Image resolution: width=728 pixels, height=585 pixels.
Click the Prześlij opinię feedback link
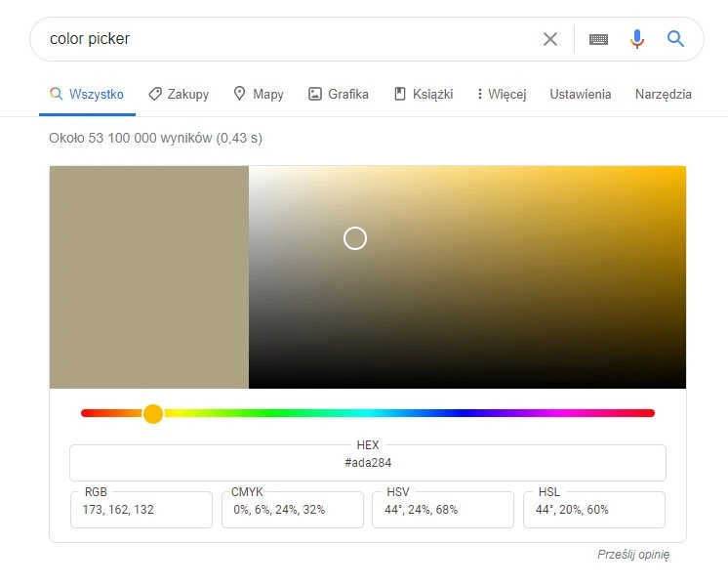pos(633,555)
